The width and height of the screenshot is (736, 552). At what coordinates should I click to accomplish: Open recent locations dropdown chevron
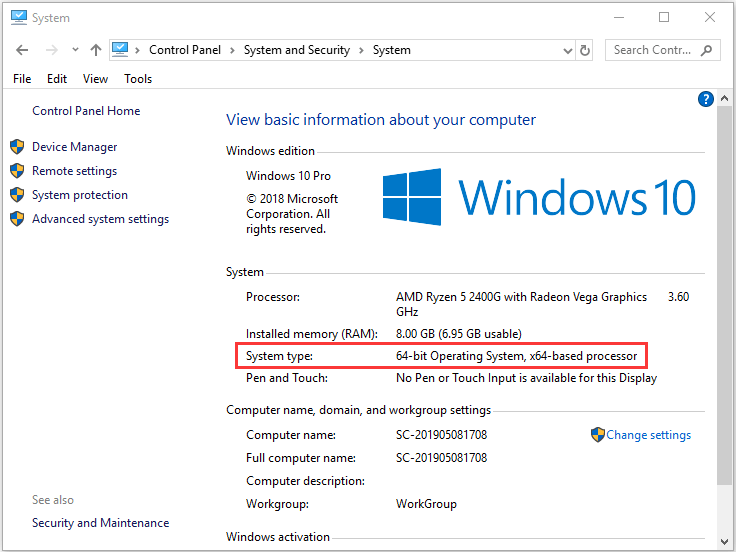point(75,50)
